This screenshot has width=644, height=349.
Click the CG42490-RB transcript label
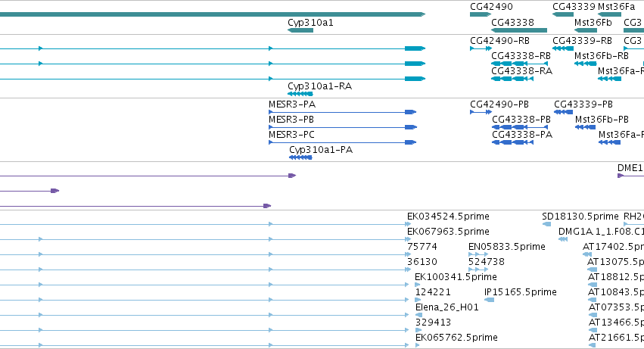coord(499,41)
